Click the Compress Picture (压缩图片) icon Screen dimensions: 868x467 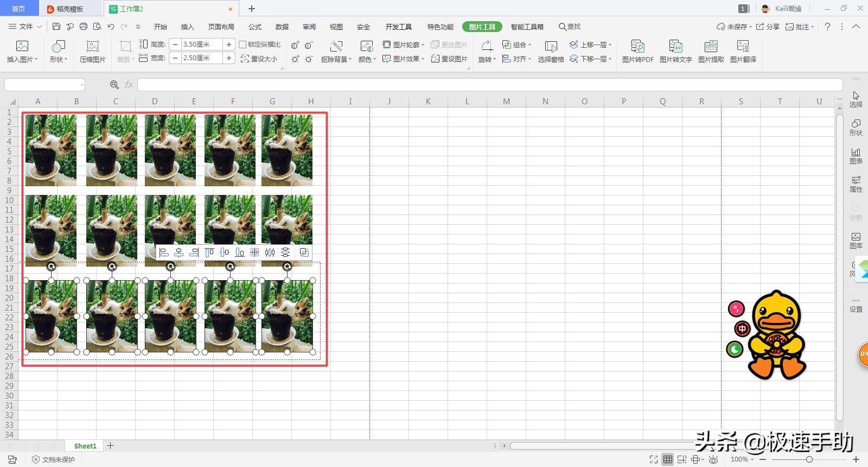[93, 52]
